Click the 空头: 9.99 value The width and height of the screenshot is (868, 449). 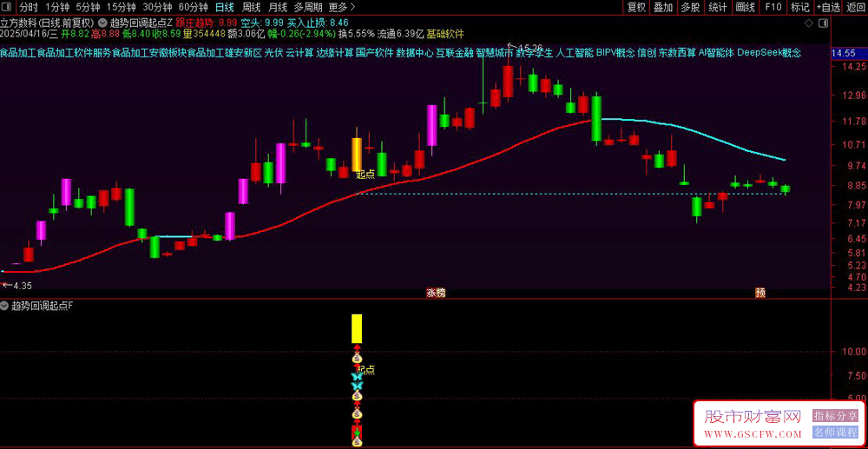pos(262,23)
